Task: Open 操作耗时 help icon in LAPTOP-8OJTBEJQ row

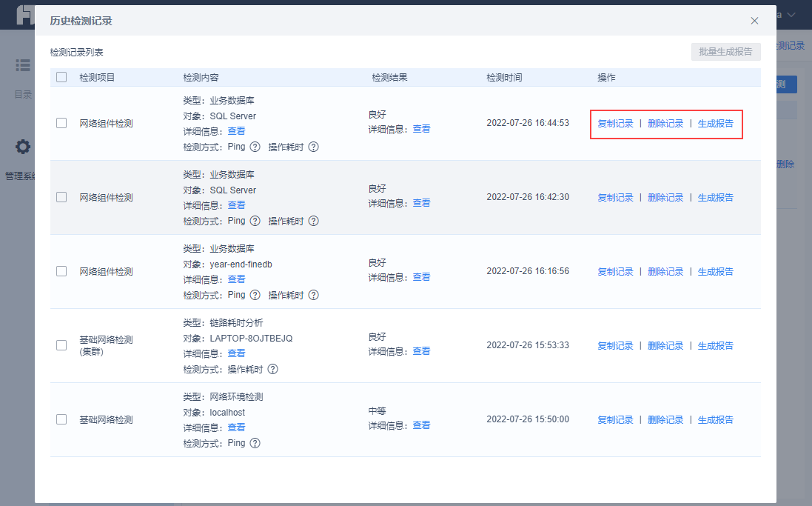Action: click(x=273, y=369)
